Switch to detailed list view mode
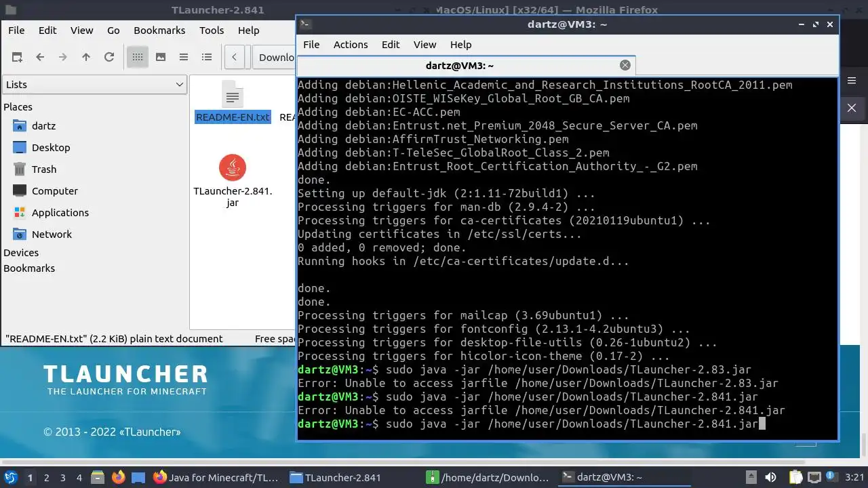This screenshot has width=868, height=488. [x=207, y=57]
